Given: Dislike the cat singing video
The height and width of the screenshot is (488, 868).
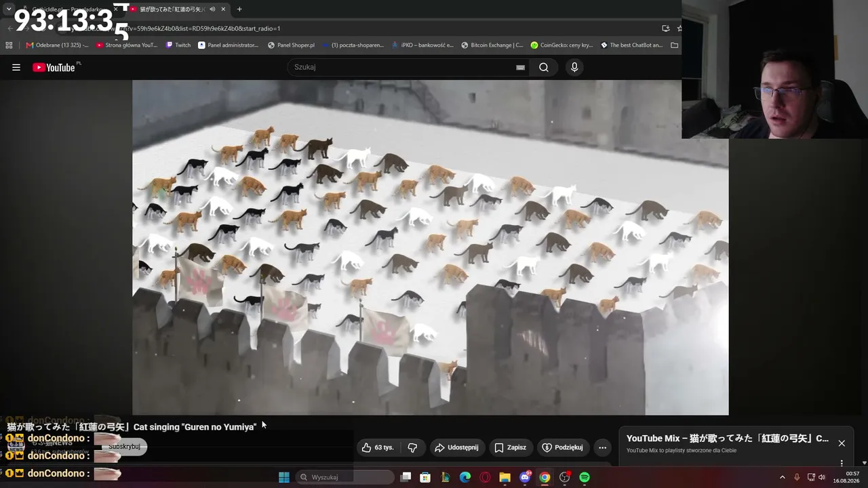Looking at the screenshot, I should click(x=412, y=447).
